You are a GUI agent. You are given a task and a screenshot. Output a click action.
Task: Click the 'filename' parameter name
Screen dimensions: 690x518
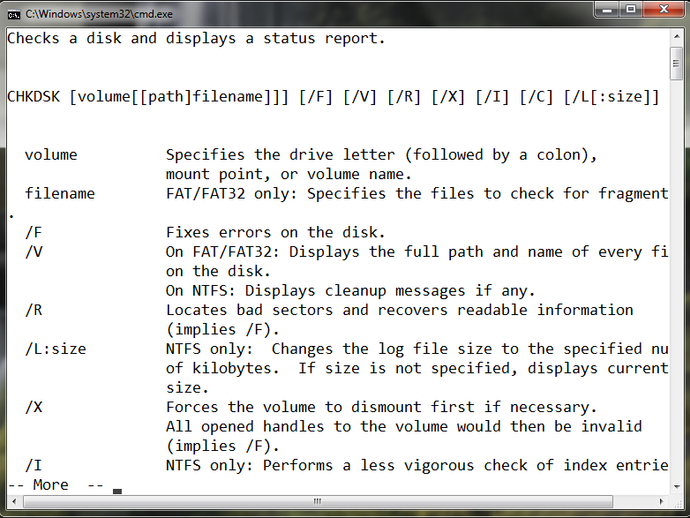(x=60, y=194)
